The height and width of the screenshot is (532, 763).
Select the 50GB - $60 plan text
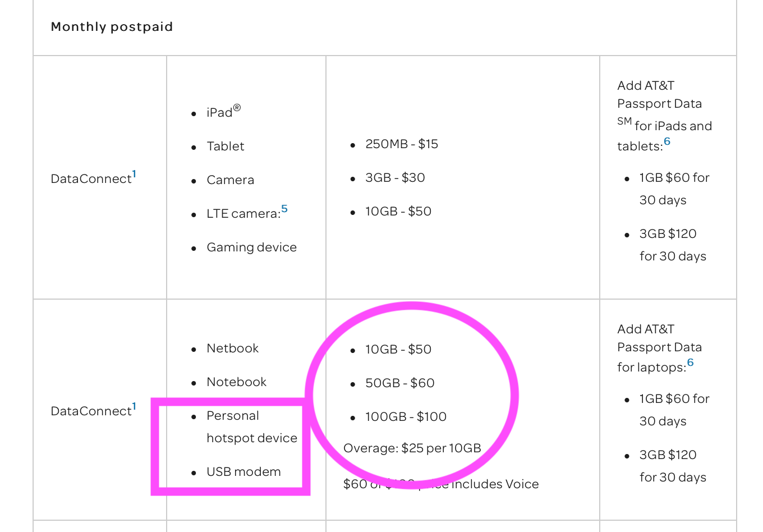pyautogui.click(x=399, y=383)
